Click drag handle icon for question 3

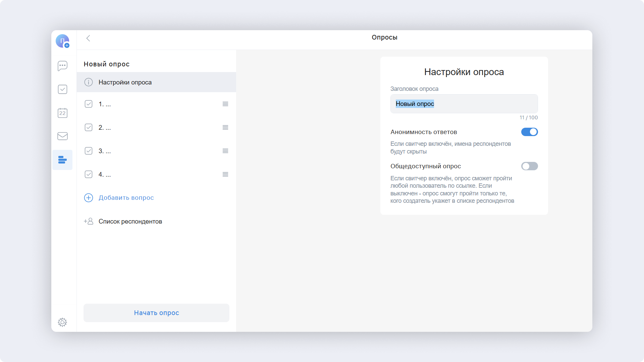click(x=225, y=151)
